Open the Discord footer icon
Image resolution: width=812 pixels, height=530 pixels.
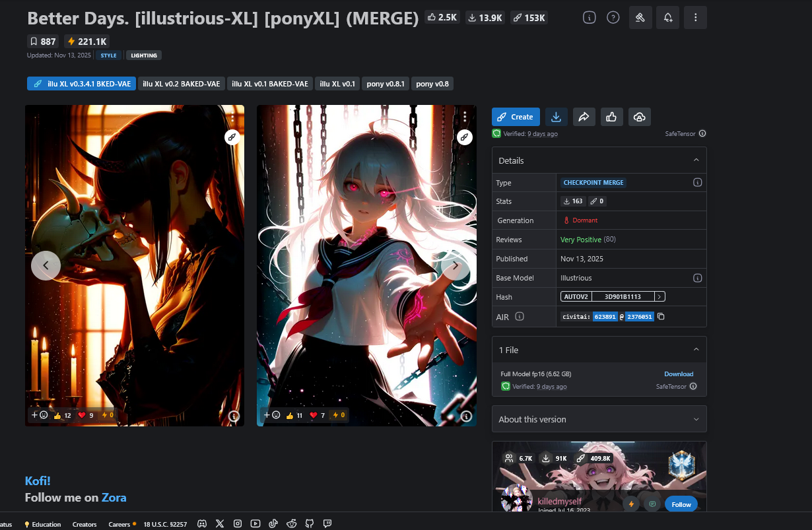pyautogui.click(x=202, y=524)
